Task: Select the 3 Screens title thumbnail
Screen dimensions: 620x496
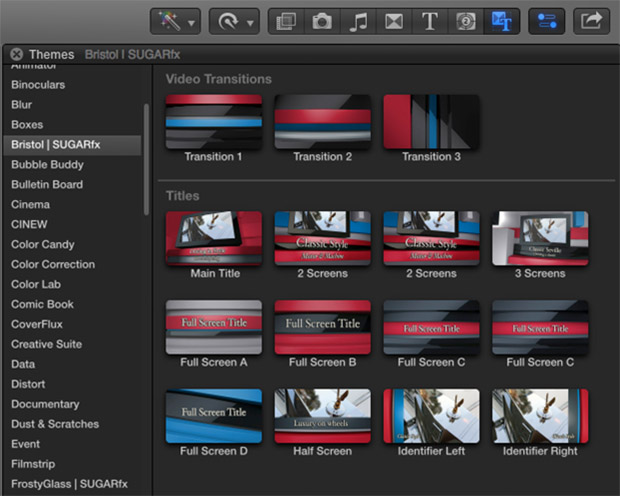Action: click(x=540, y=238)
